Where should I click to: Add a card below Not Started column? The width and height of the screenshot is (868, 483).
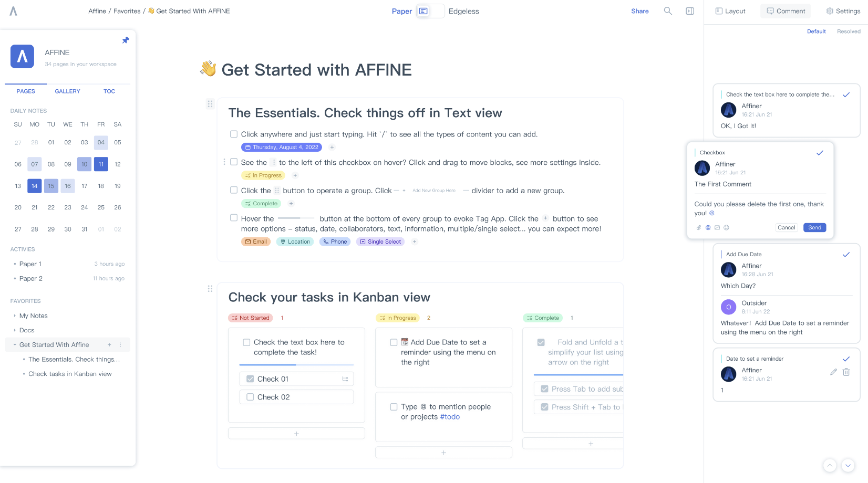pos(296,434)
